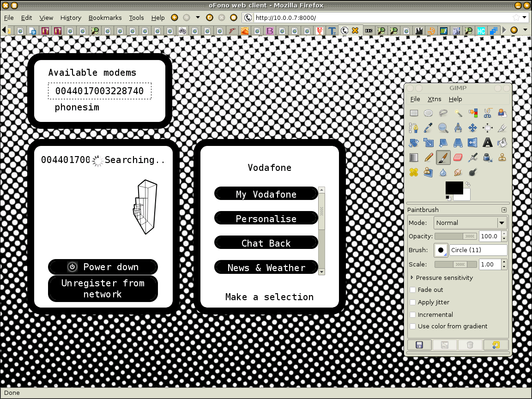
Task: Select GIMP Zoom magnifier tool
Action: click(443, 128)
